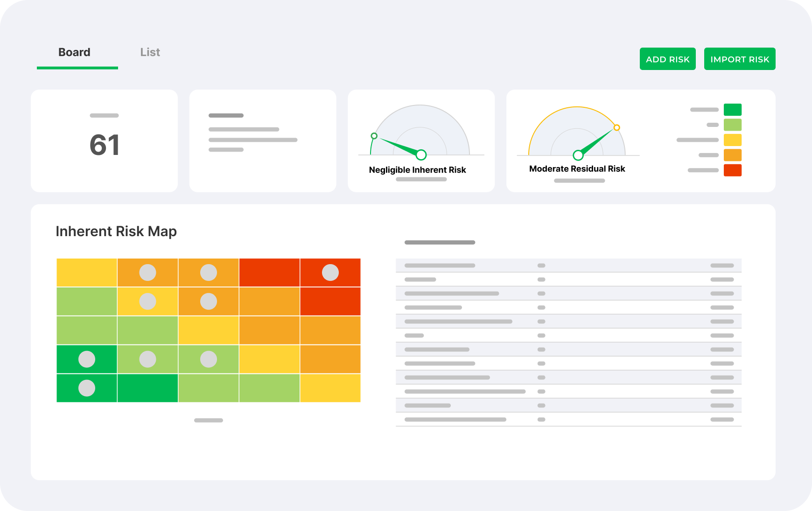The width and height of the screenshot is (812, 511).
Task: Switch to the List view tab
Action: [149, 52]
